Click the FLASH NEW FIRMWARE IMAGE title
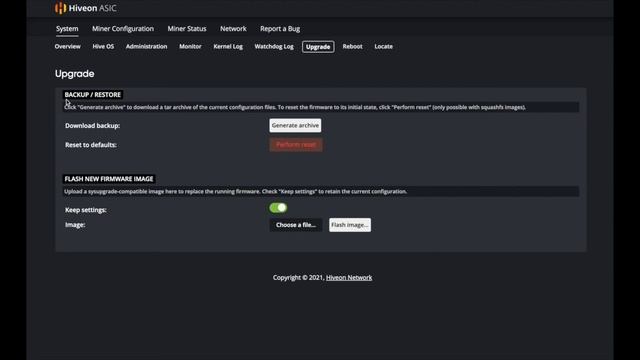The image size is (640, 360). 109,179
